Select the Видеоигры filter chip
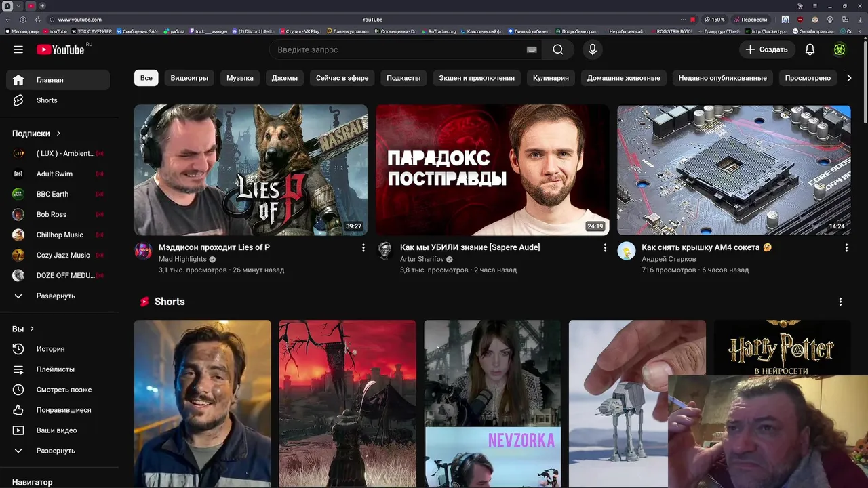 [189, 78]
